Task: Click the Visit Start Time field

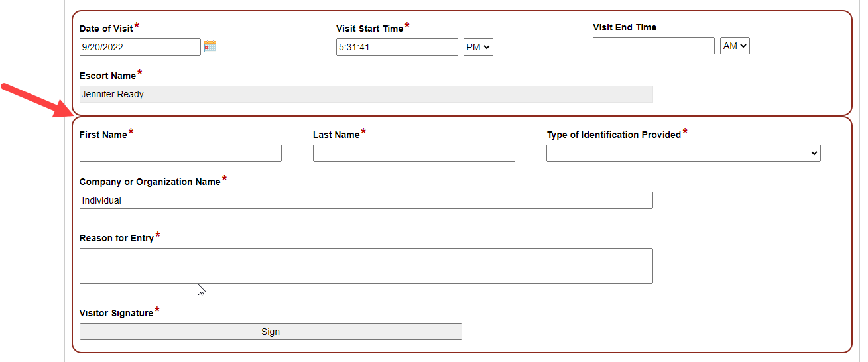Action: click(x=397, y=47)
